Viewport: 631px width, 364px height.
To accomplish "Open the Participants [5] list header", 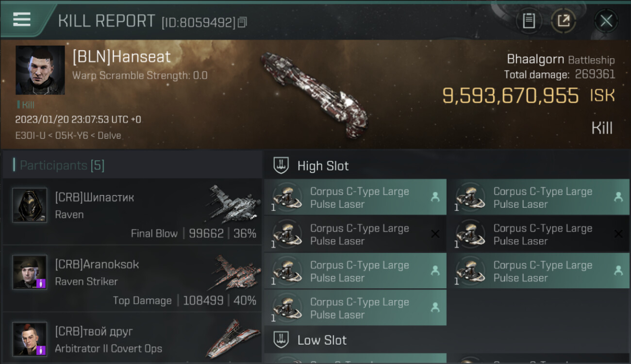I will pyautogui.click(x=62, y=165).
